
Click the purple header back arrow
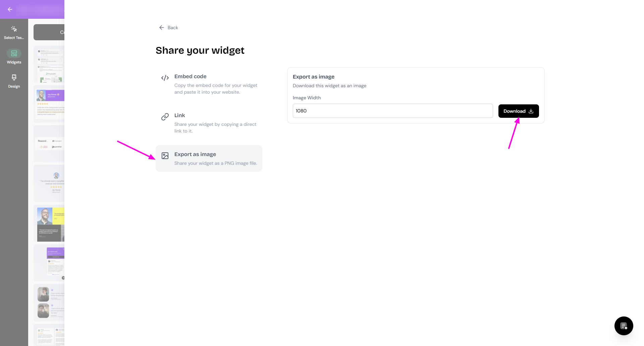[x=10, y=9]
